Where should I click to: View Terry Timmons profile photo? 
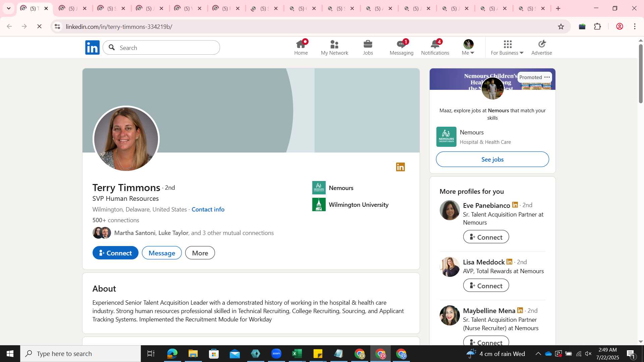(126, 139)
